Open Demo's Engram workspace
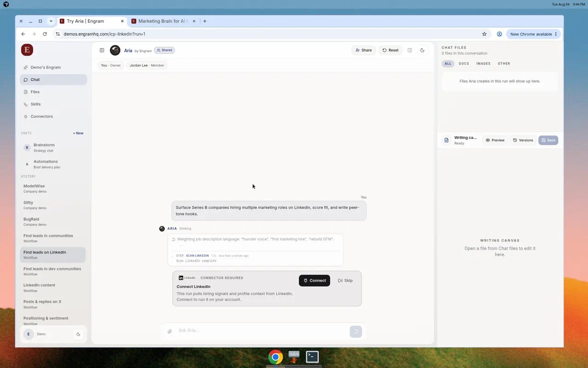588x368 pixels. click(x=53, y=67)
